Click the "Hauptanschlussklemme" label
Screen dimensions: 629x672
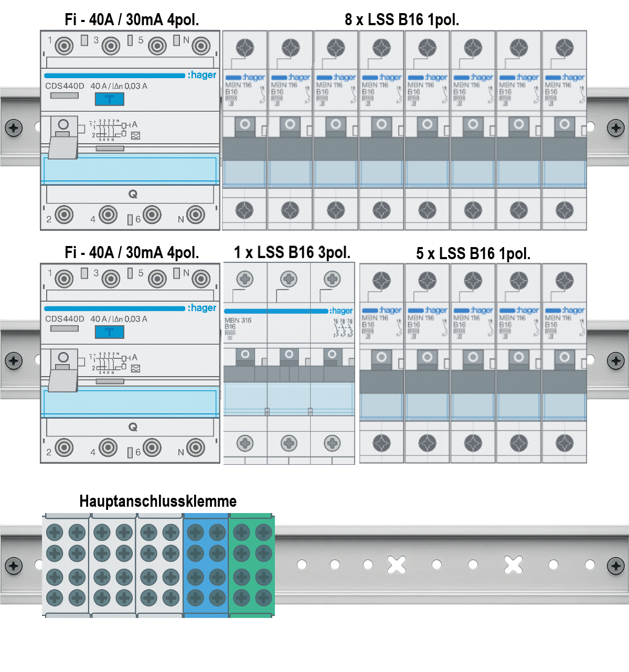click(158, 501)
